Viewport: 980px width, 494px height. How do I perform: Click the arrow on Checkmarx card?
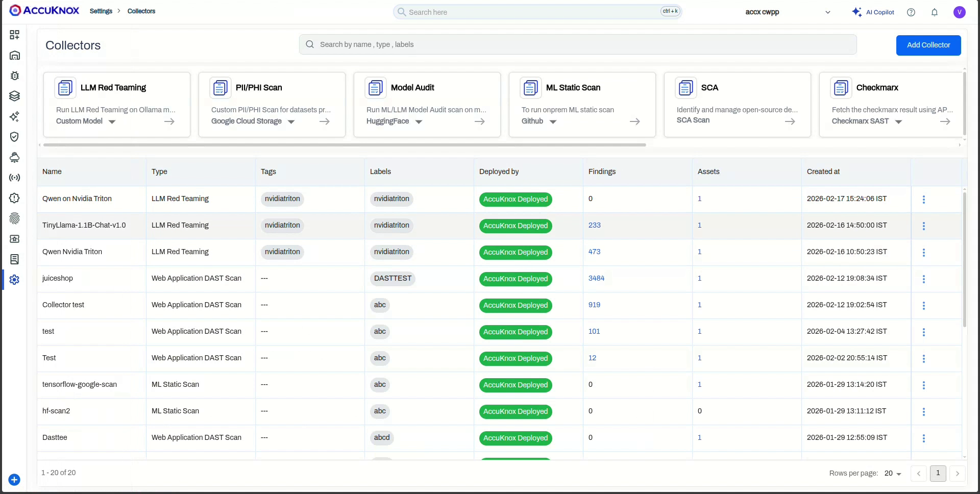coord(945,121)
